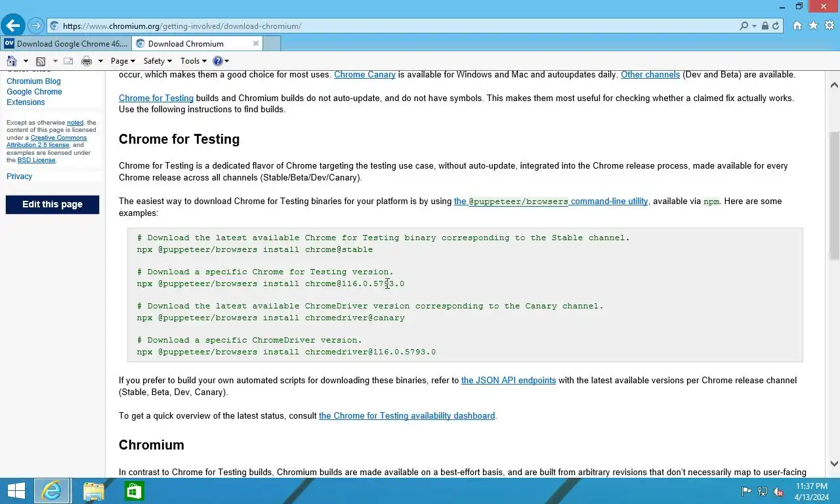The image size is (840, 504).
Task: Open the Google Chrome Extensions sidebar link
Action: click(34, 97)
